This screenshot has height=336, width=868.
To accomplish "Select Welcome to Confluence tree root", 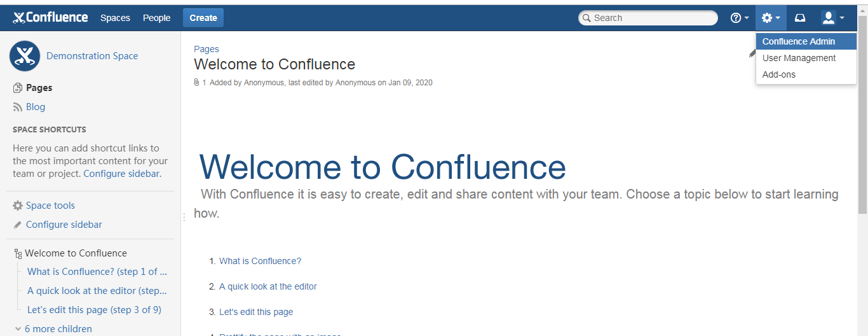I will point(76,253).
